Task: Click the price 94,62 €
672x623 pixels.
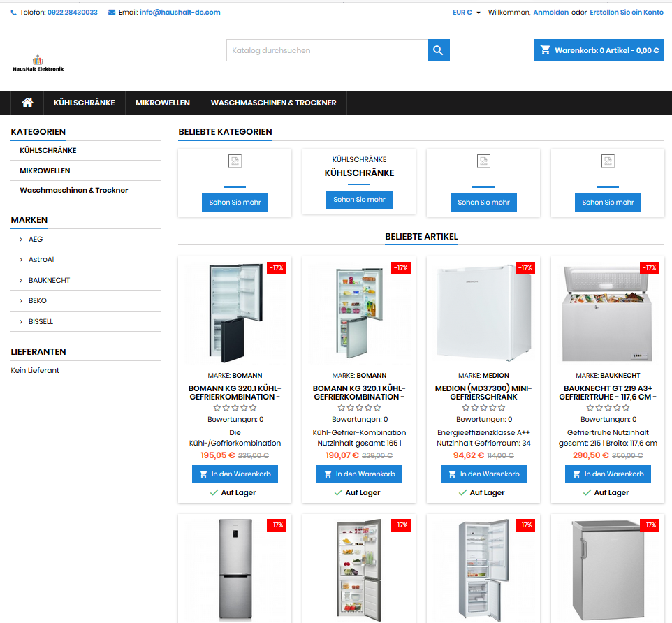Action: pos(469,455)
